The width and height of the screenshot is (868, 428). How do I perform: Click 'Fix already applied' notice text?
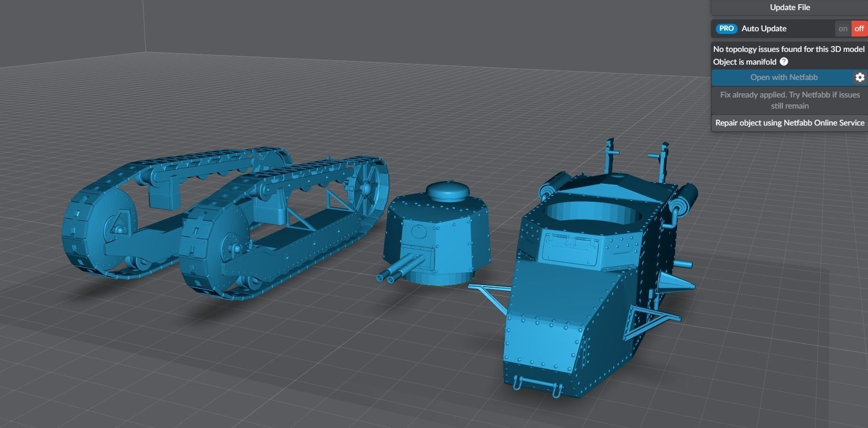790,100
